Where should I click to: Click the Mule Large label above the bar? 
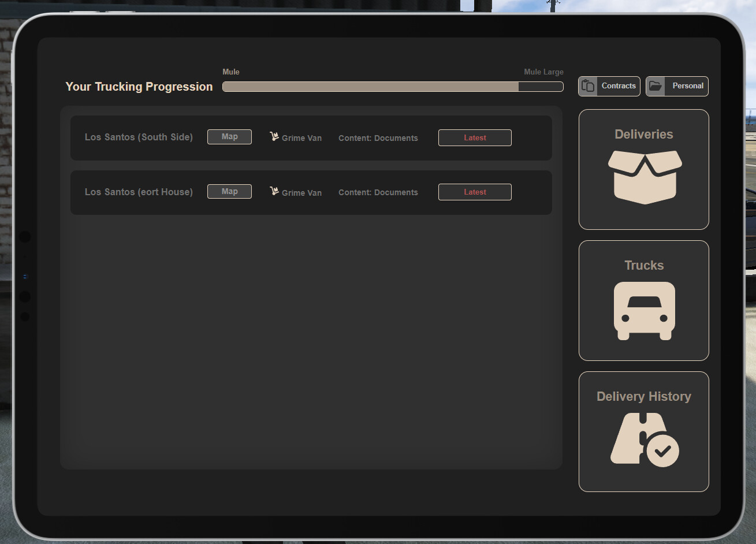543,72
